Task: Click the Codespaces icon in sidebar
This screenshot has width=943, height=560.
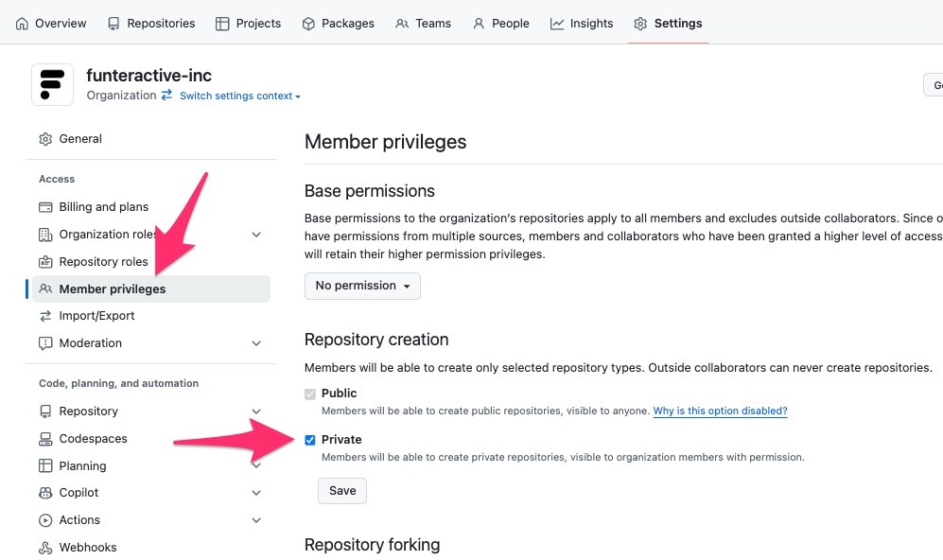Action: pos(45,439)
